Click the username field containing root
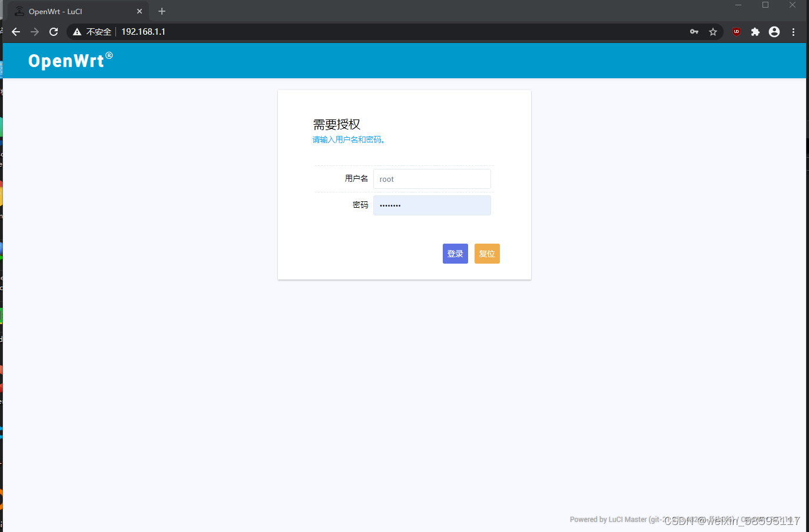 click(432, 179)
